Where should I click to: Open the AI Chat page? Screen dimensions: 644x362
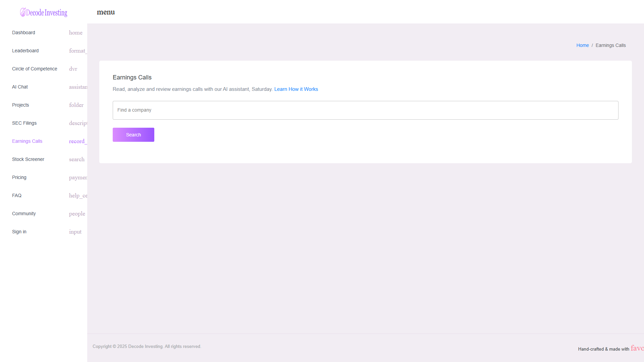click(20, 87)
